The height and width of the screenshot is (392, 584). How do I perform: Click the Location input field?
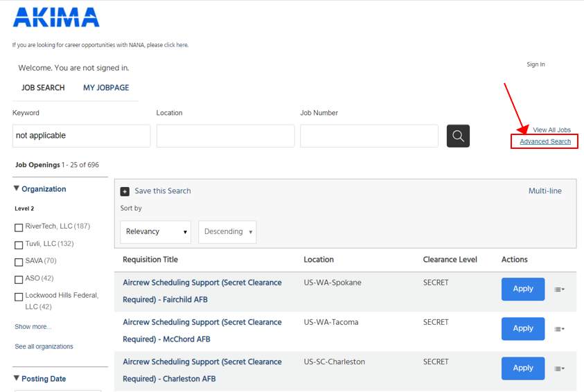[225, 136]
